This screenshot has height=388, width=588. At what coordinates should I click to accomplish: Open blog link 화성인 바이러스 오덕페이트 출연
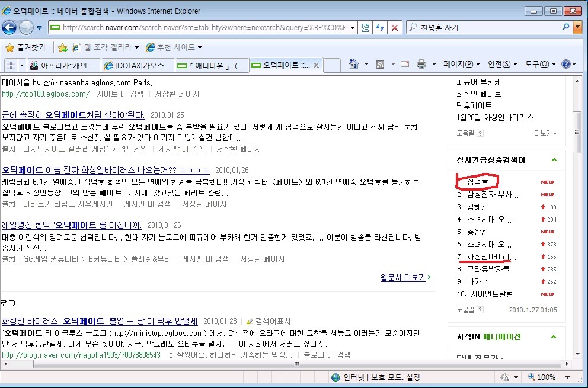click(x=100, y=321)
